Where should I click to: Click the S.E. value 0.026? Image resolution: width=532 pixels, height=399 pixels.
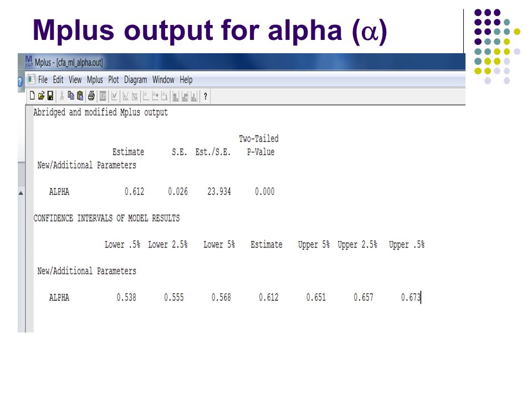pyautogui.click(x=178, y=192)
